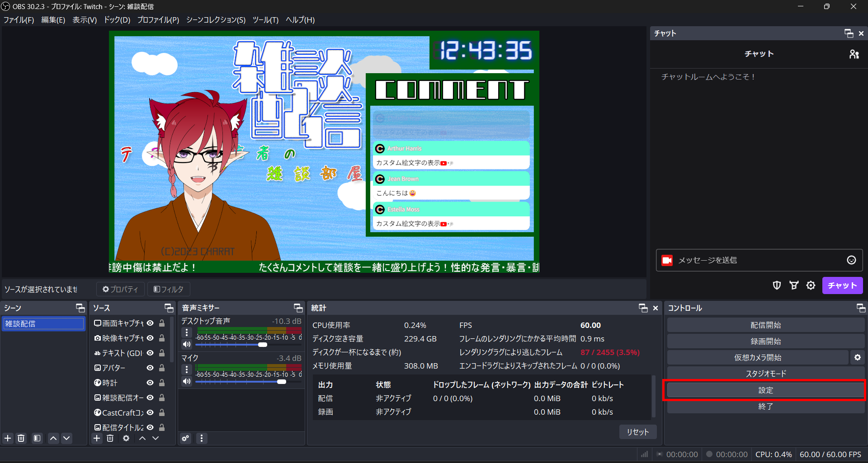
Task: Click メッセージを送信 input field
Action: pos(759,260)
